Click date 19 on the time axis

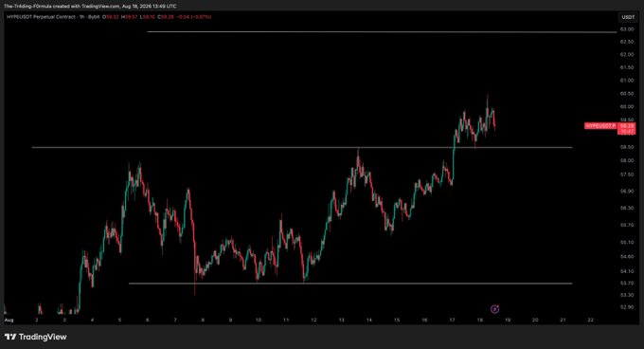[x=508, y=320]
